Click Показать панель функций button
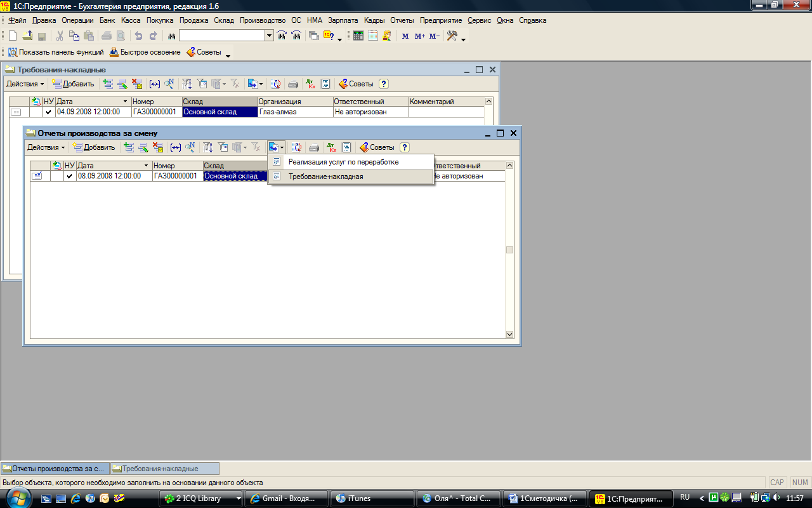Image resolution: width=812 pixels, height=508 pixels. [55, 52]
